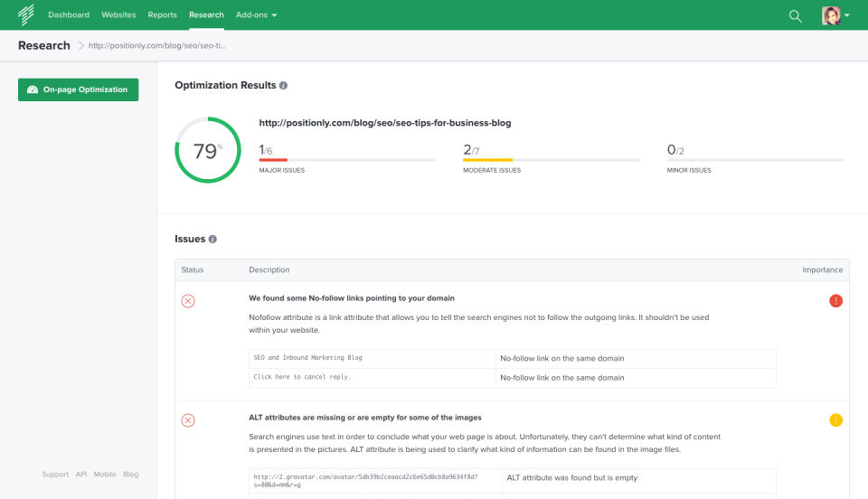Click yellow moderate importance indicator icon
Viewport: 868px width, 499px height.
pyautogui.click(x=835, y=420)
